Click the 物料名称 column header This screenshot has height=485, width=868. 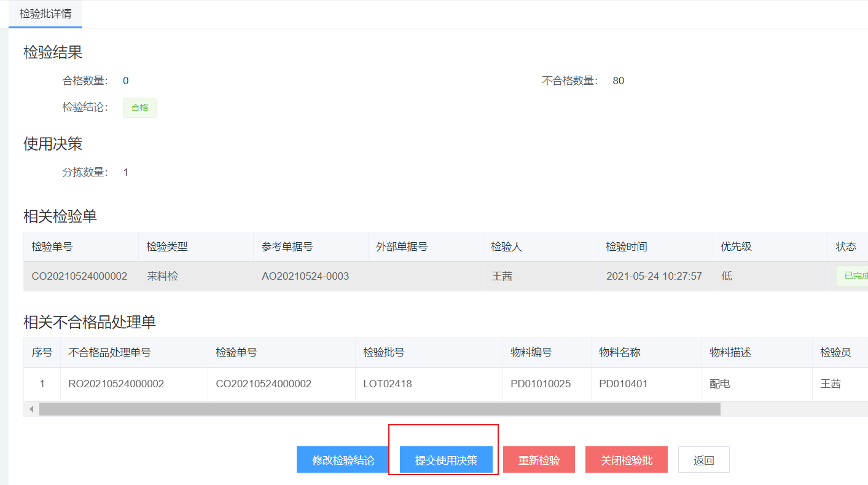click(620, 352)
